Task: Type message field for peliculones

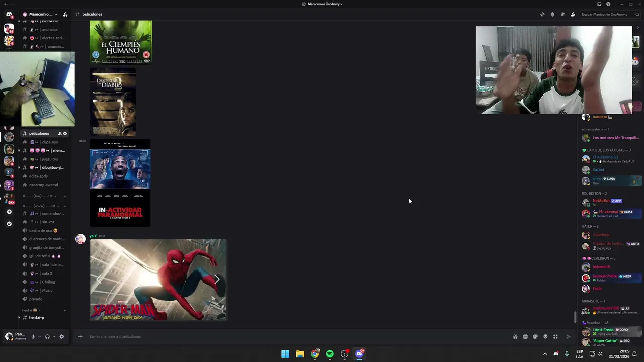Action: coord(297,336)
